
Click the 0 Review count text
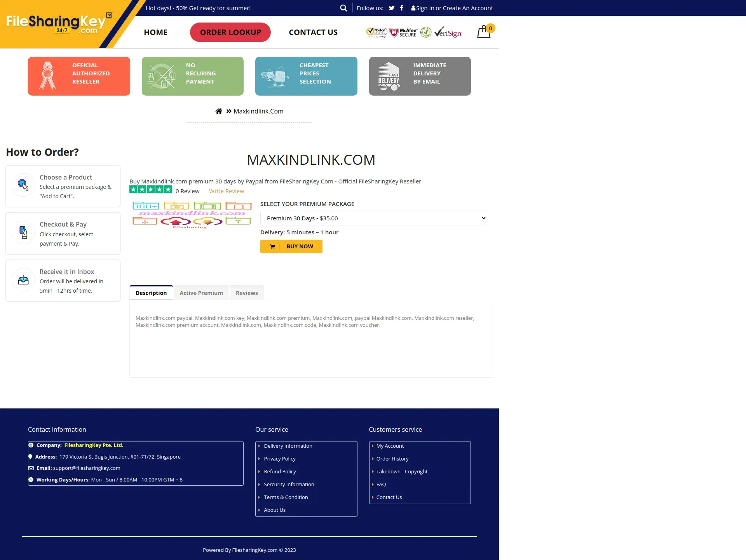pos(187,191)
